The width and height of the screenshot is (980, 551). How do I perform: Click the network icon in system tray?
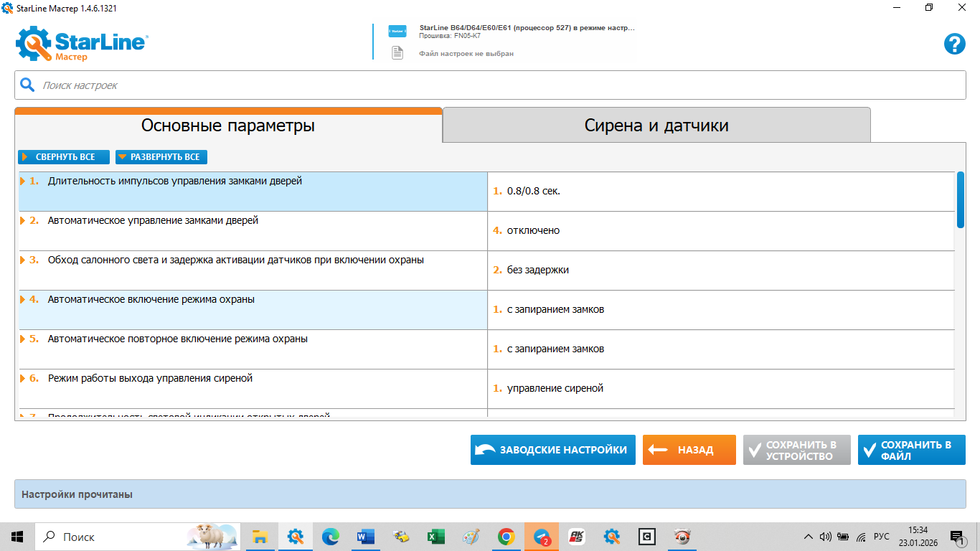(x=860, y=535)
